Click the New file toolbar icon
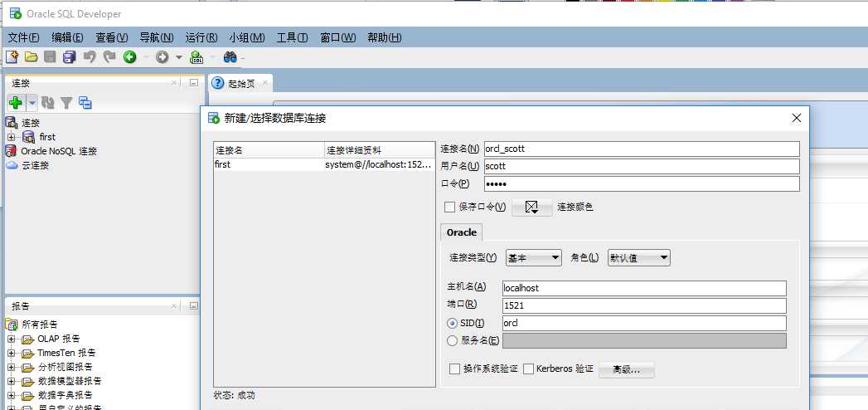868x410 pixels. point(12,56)
